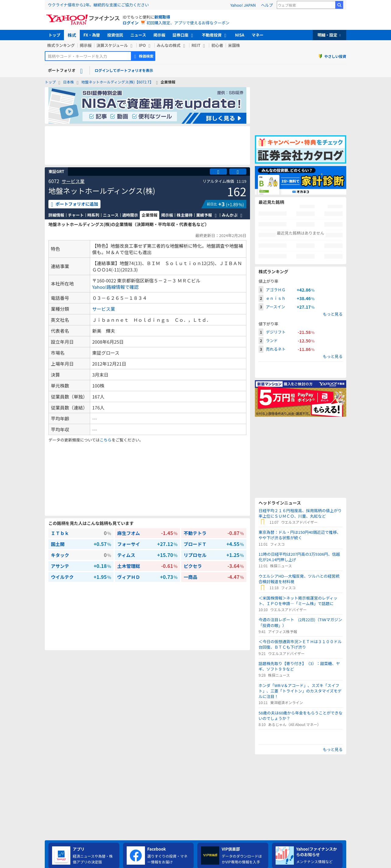Image resolution: width=391 pixels, height=868 pixels.
Task: Click the ログイン link
Action: [130, 23]
